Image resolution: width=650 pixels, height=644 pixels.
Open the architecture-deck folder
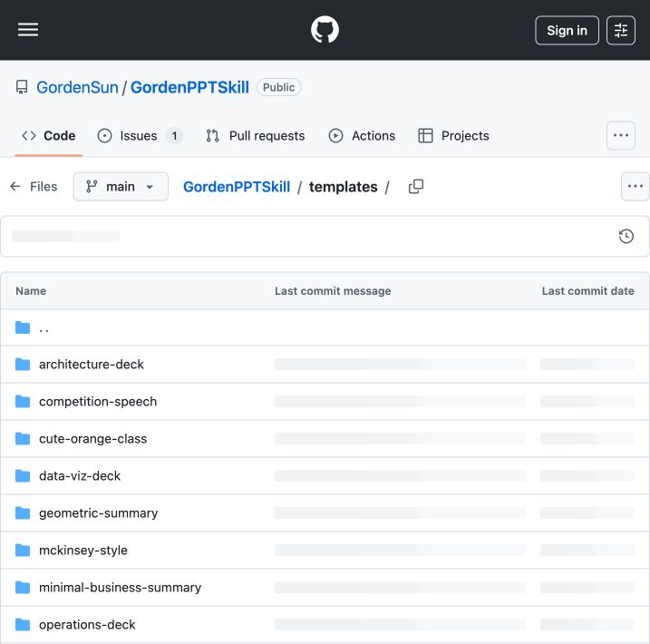(92, 364)
